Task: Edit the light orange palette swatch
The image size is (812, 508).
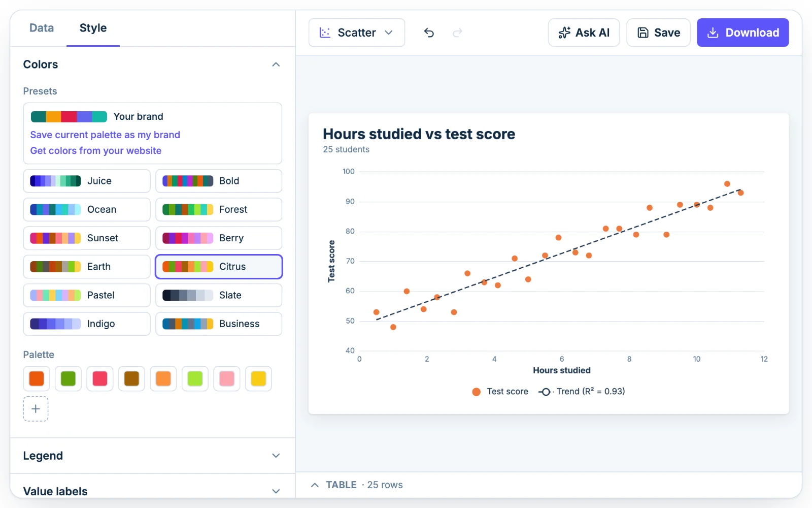Action: (x=163, y=378)
